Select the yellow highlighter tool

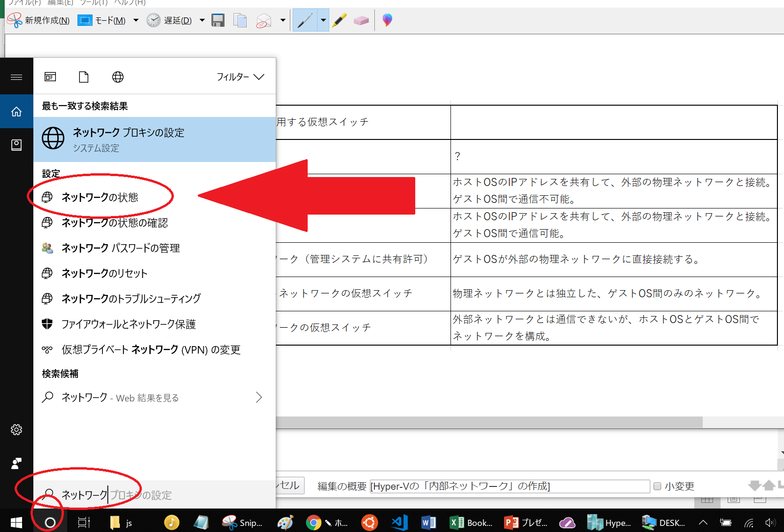339,21
